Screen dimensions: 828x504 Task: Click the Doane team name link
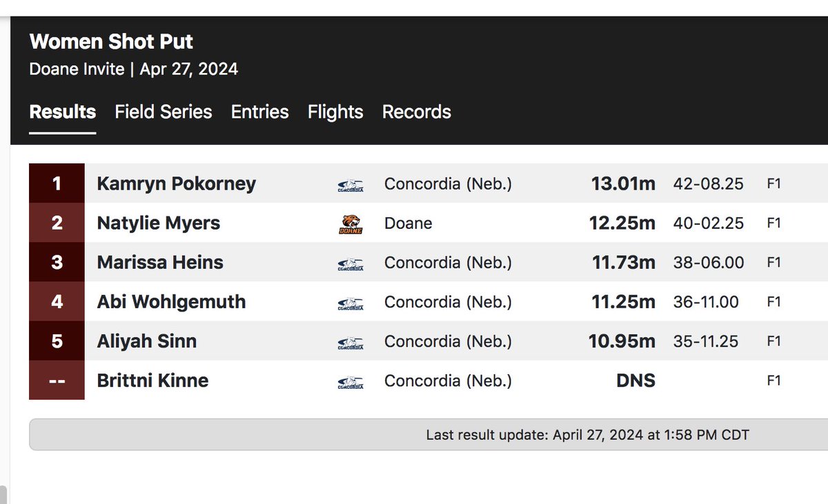click(408, 223)
